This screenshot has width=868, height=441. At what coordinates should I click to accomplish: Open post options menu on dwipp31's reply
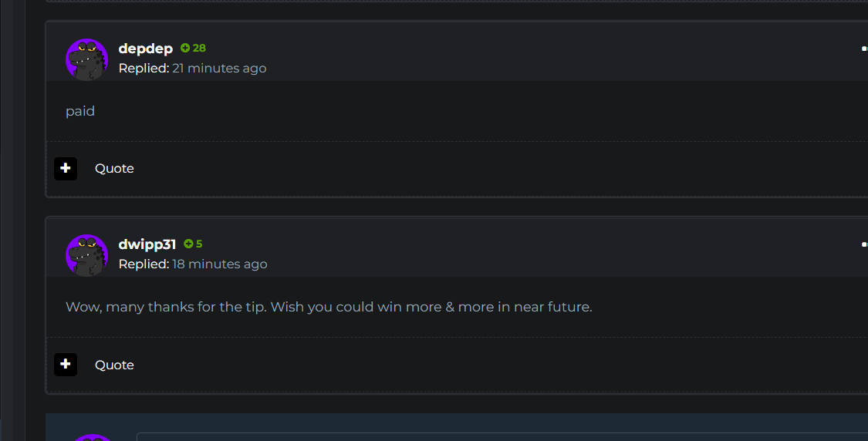pos(863,244)
